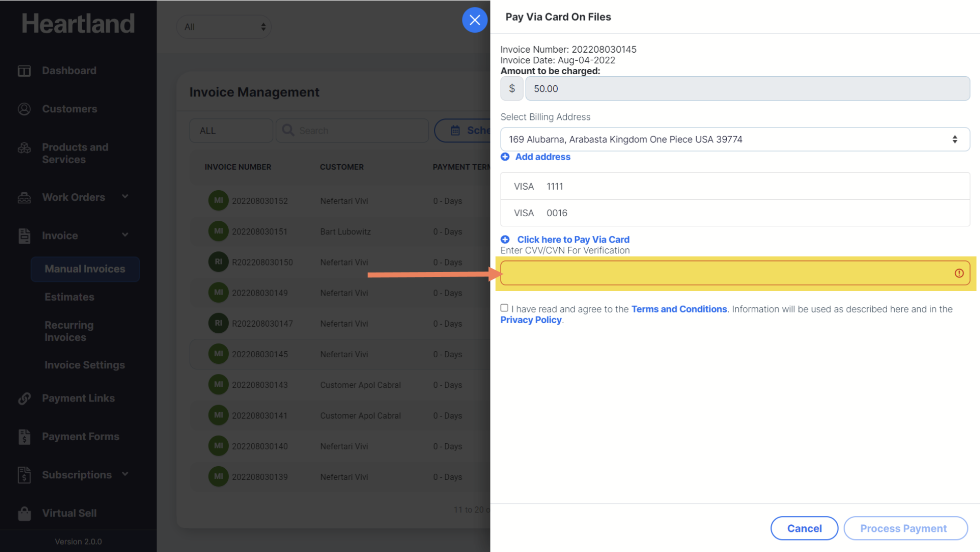Click the CVV field error warning icon
This screenshot has height=552, width=980.
click(958, 273)
